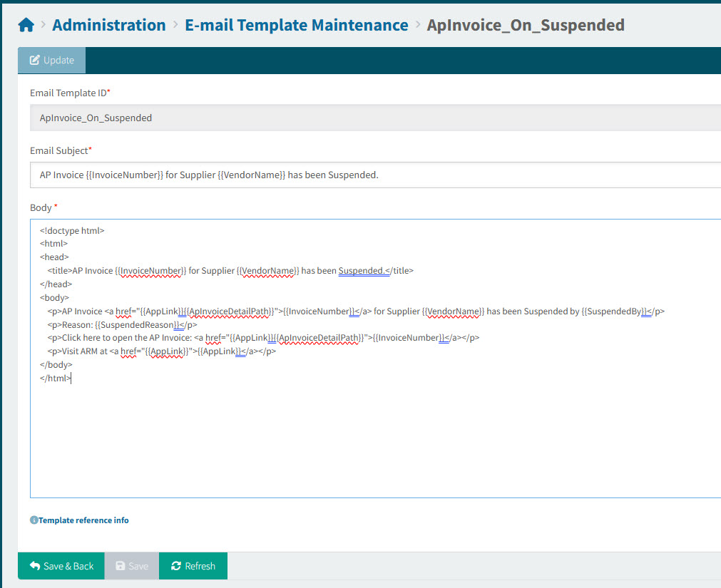Navigate to E-mail Template Maintenance breadcrumb
The height and width of the screenshot is (588, 721).
point(296,24)
